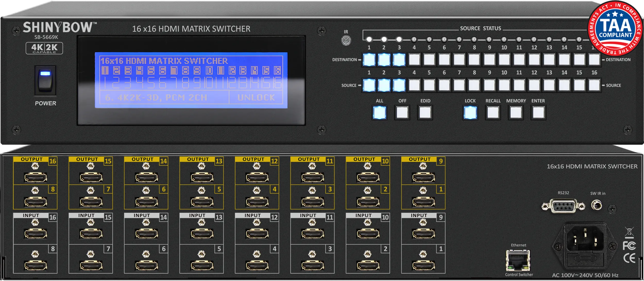Image resolution: width=644 pixels, height=281 pixels.
Task: Click the Ethernet Control Switcher port
Action: (x=518, y=261)
